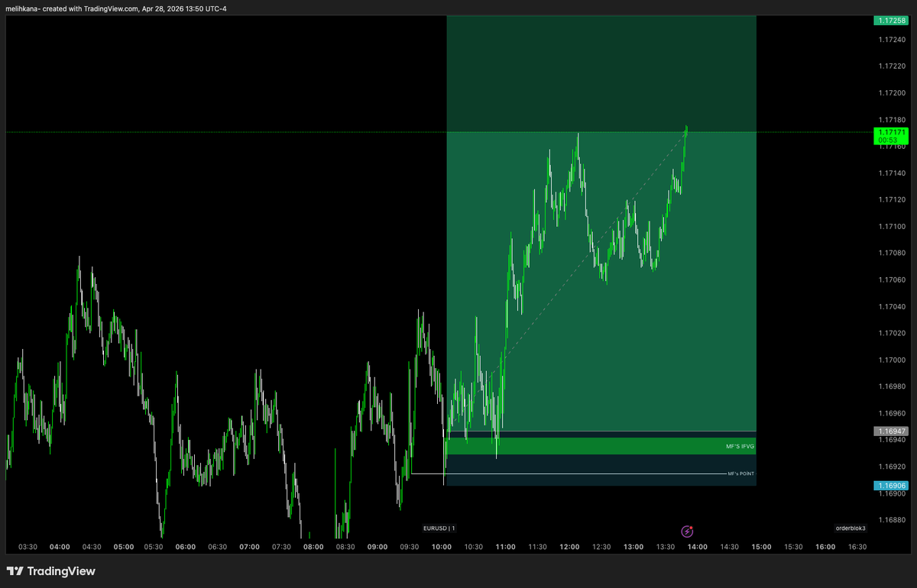Click the melihkana header caption text

117,8
